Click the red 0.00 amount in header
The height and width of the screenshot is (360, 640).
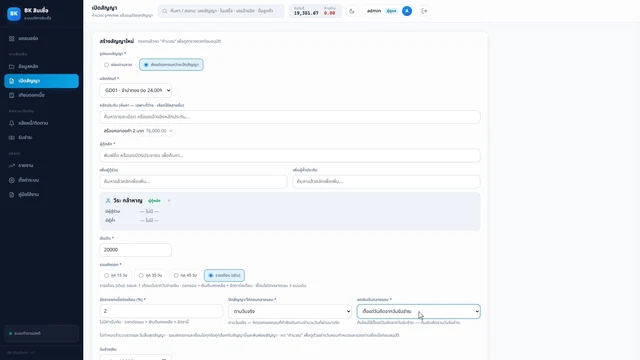[x=329, y=13]
